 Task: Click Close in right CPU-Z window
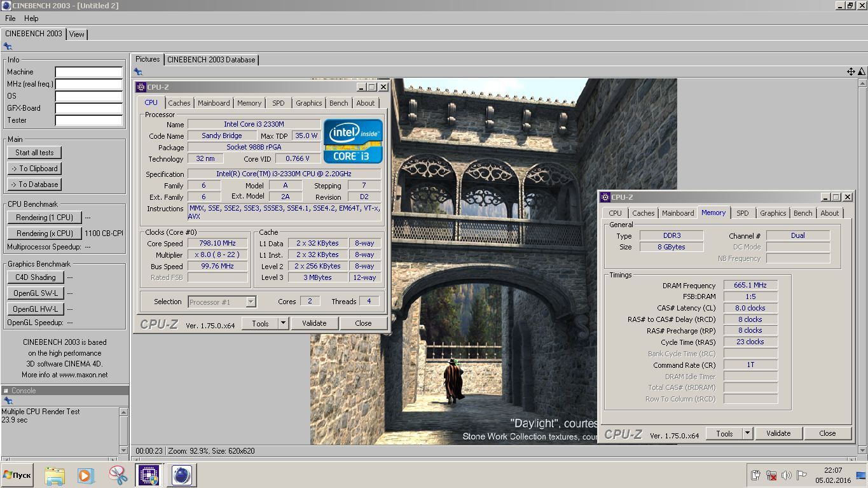click(827, 433)
